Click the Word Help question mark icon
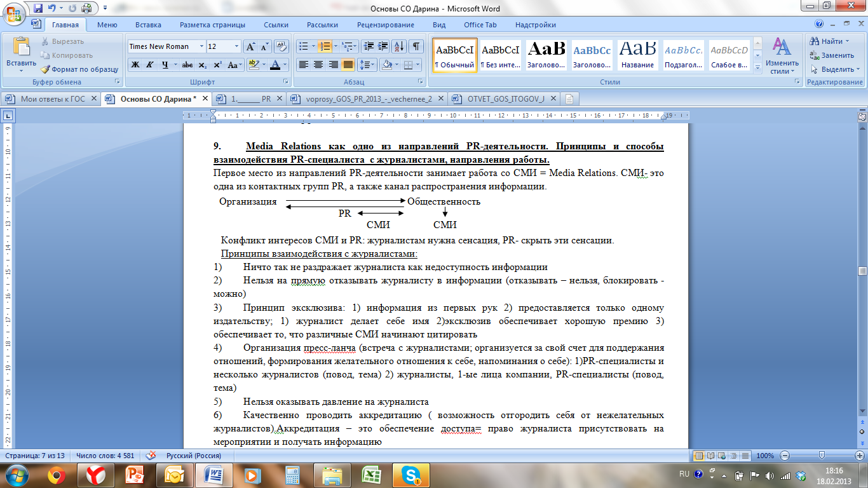The width and height of the screenshot is (868, 488). (819, 25)
